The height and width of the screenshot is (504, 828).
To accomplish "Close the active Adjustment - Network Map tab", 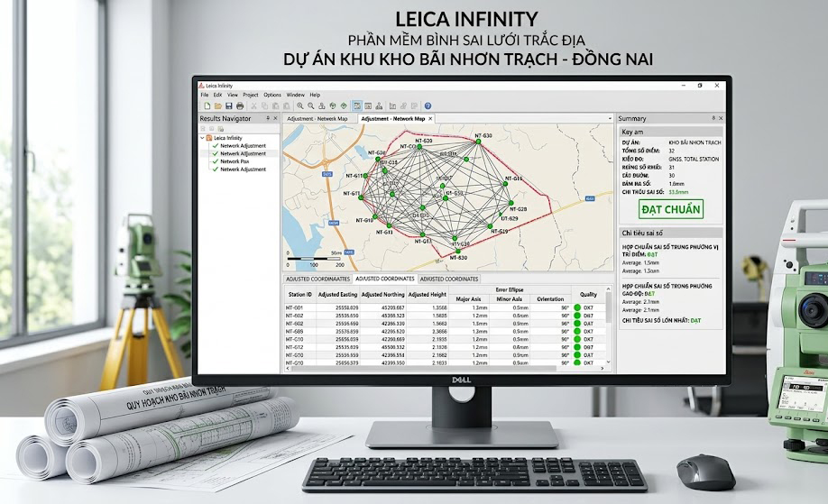I will pyautogui.click(x=430, y=119).
